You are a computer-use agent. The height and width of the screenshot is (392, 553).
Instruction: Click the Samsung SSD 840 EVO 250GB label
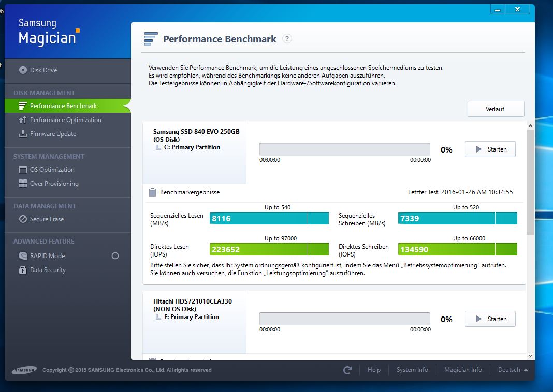point(196,132)
